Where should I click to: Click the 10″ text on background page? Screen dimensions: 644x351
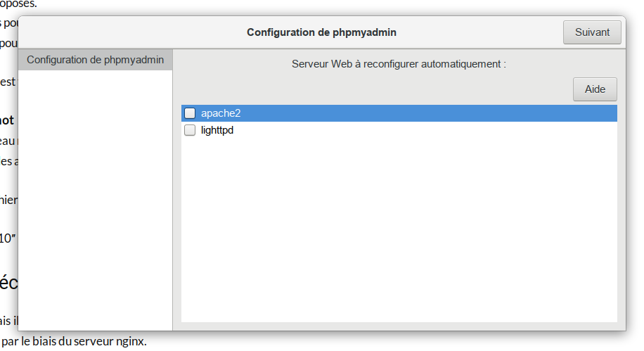(8, 238)
